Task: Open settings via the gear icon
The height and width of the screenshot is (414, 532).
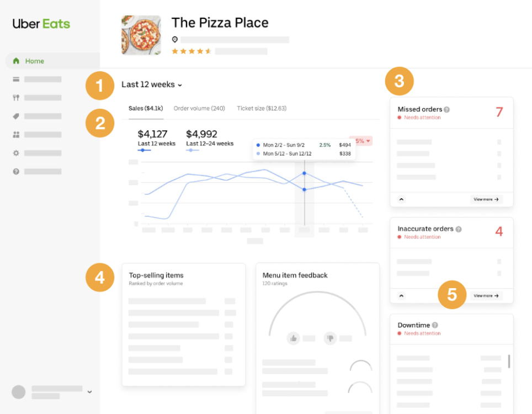Action: coord(16,153)
